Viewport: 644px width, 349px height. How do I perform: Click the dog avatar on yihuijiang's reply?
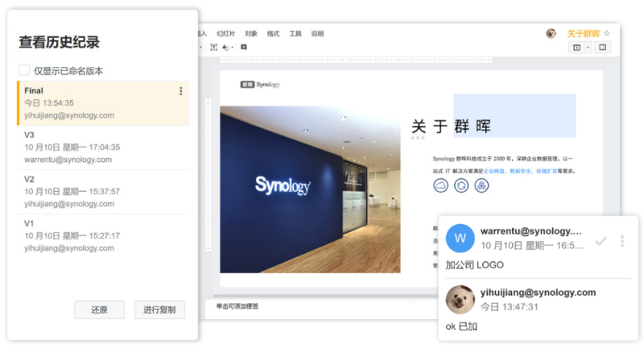pyautogui.click(x=460, y=300)
